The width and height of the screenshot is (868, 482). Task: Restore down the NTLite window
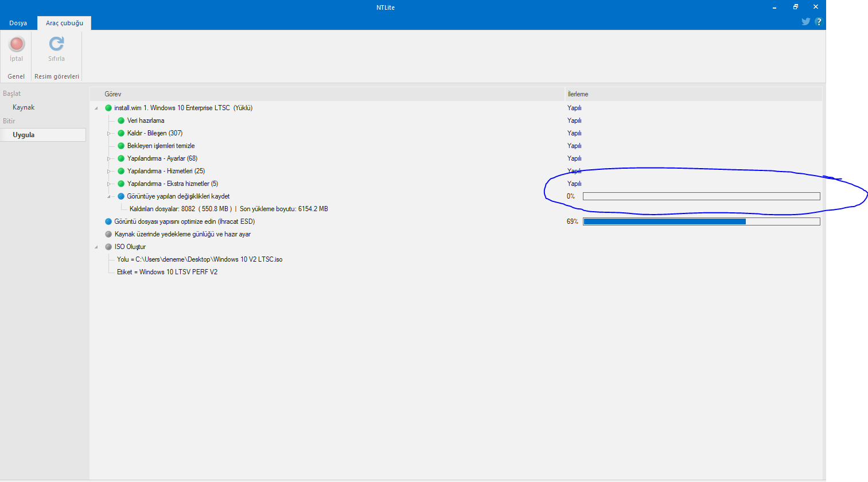click(x=796, y=7)
